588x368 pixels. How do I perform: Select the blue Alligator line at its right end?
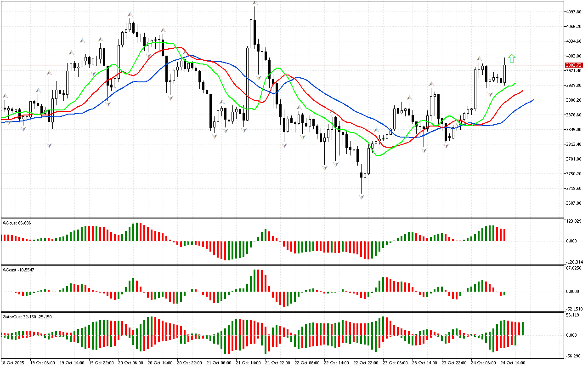pos(533,100)
